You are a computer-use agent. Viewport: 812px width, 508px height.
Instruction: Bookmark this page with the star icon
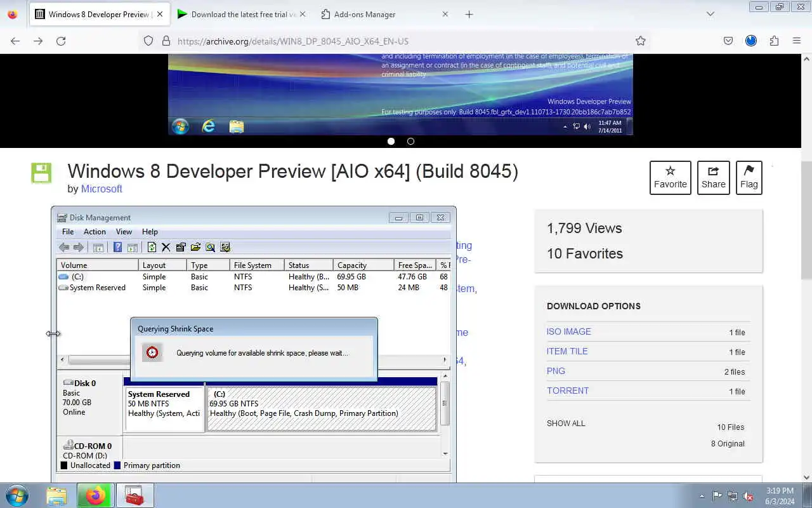pos(641,41)
